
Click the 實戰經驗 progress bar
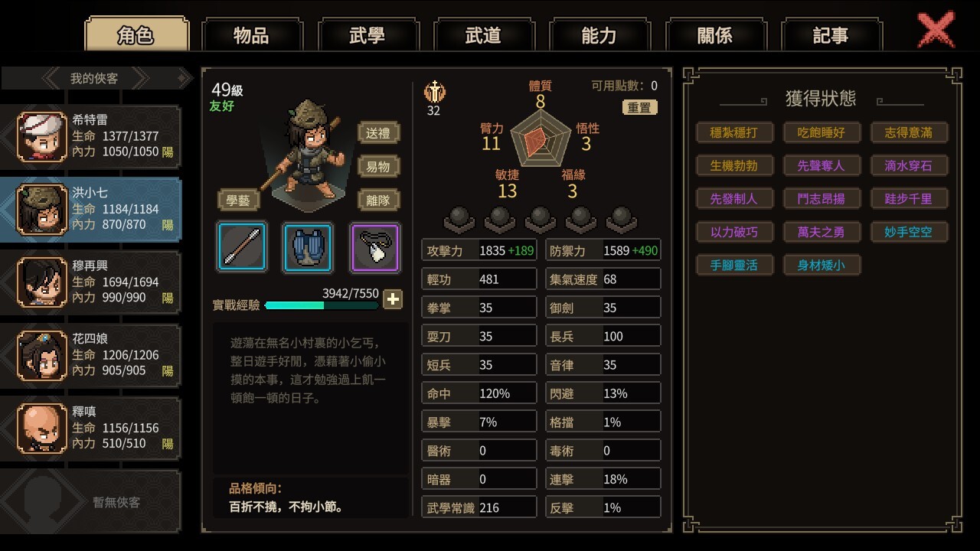(322, 305)
